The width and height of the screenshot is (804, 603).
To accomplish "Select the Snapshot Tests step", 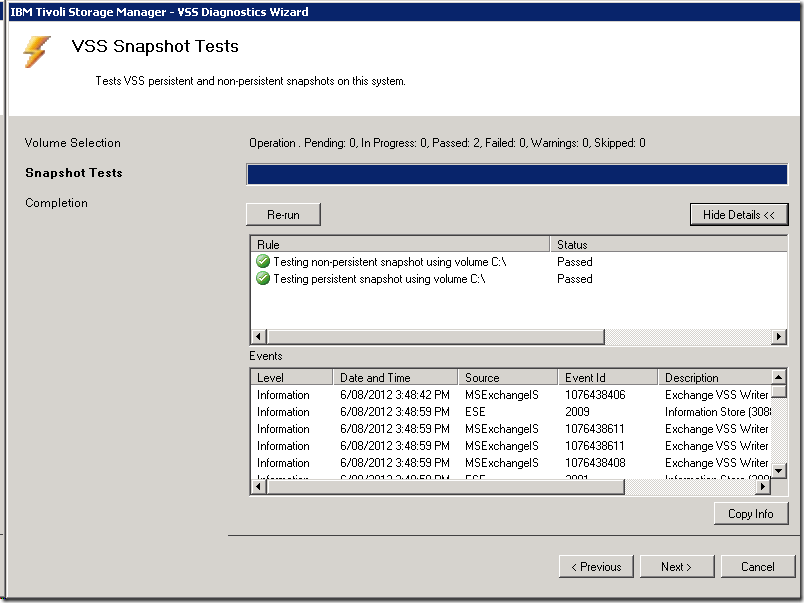I will tap(74, 173).
